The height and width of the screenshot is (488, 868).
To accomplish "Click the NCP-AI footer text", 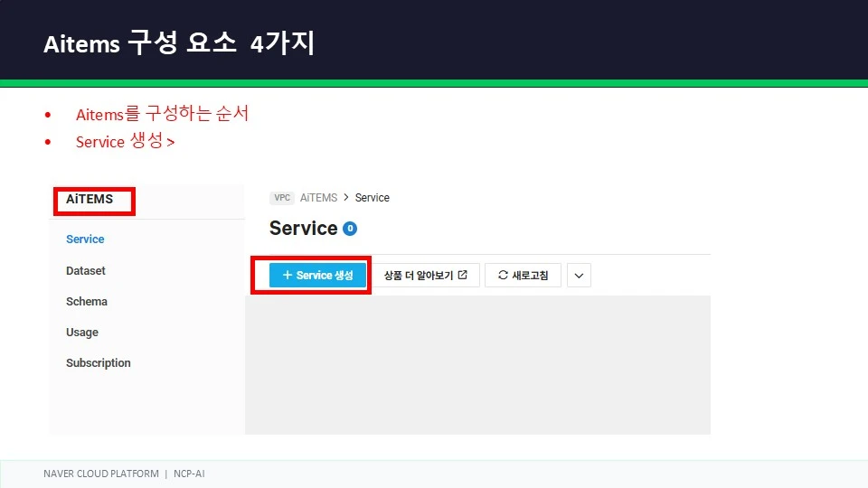I will (189, 474).
